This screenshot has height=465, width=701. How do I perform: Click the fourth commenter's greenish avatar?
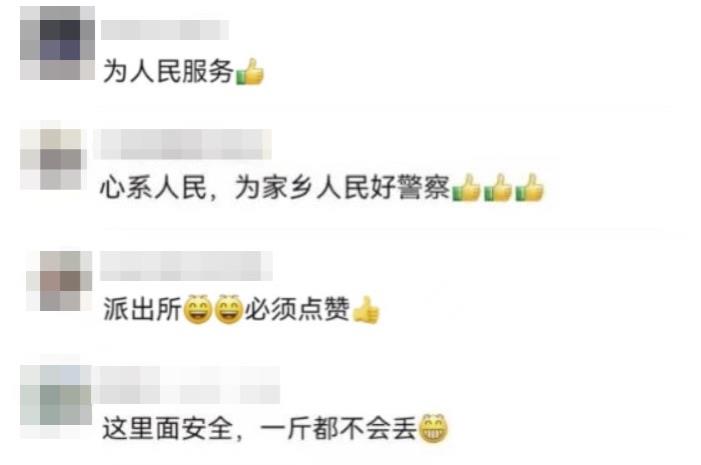(x=56, y=395)
